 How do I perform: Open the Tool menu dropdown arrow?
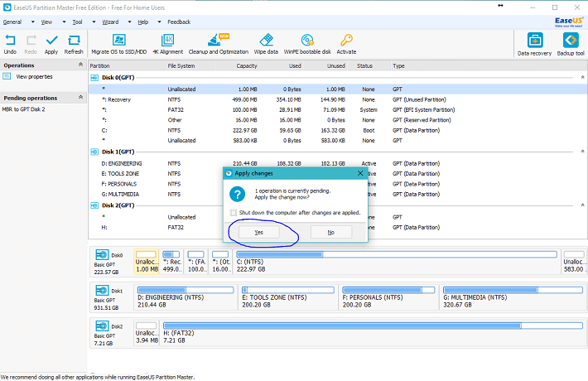coord(94,22)
